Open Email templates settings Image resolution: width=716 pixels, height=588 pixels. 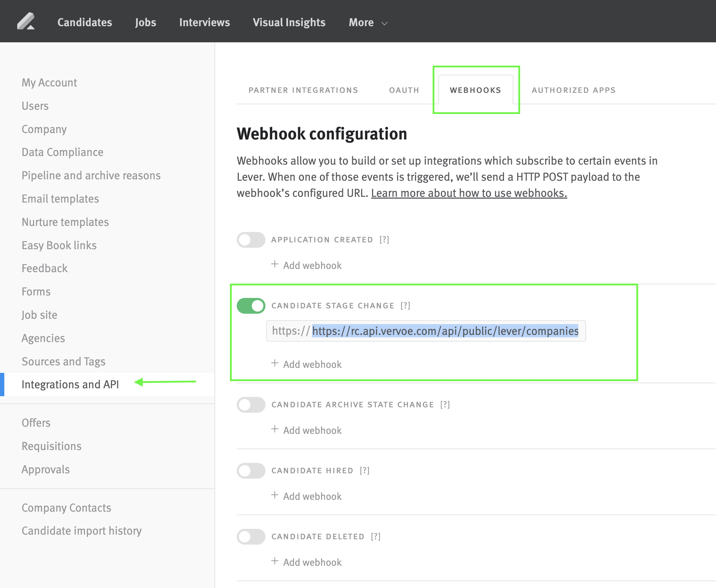click(x=60, y=199)
